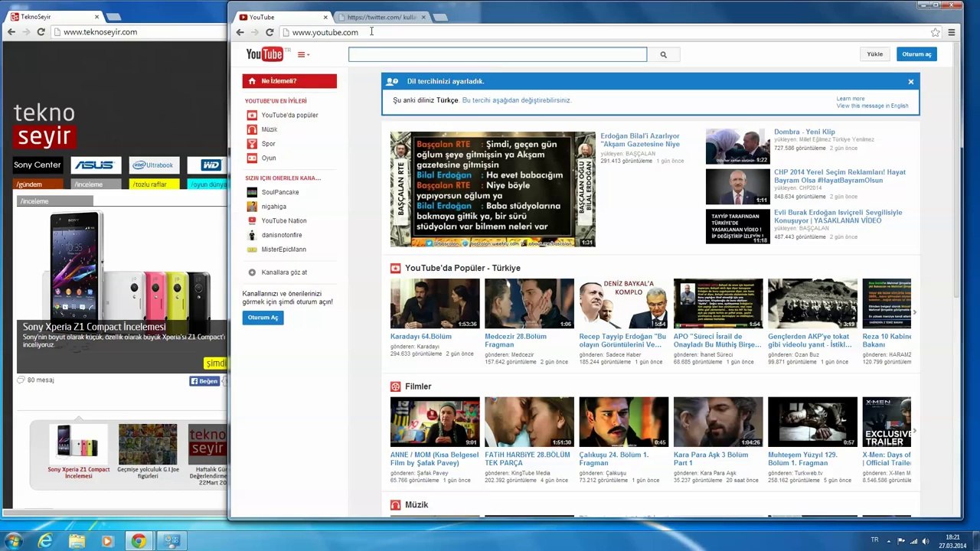Select 'Geçmişe yolculuk G.I.Joe figürleri' thumbnail
Screen dimensions: 980x551
coord(148,445)
